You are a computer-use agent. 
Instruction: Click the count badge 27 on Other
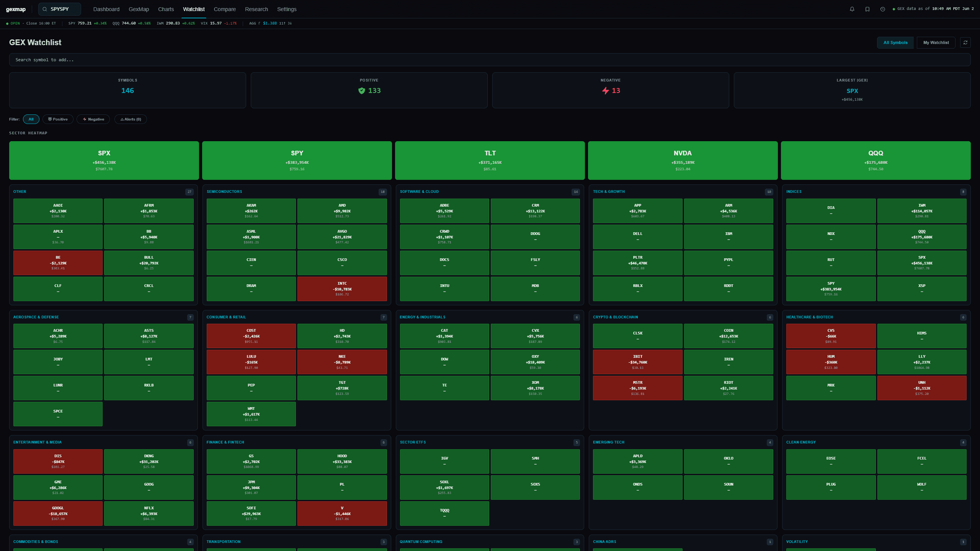tap(189, 192)
